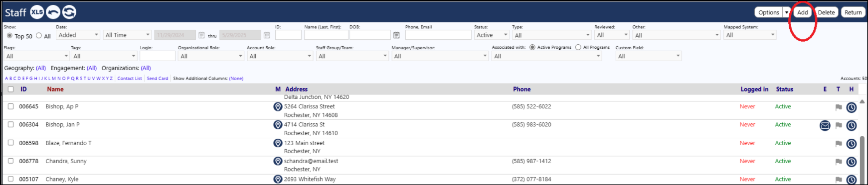Select Active Programs radio option

[x=532, y=47]
